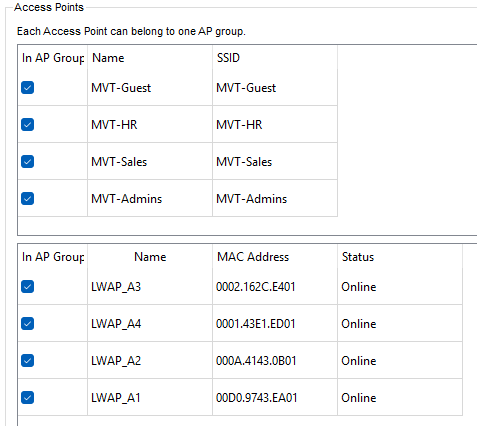The height and width of the screenshot is (426, 477).
Task: Click the Name header in the SSID table
Action: (150, 58)
